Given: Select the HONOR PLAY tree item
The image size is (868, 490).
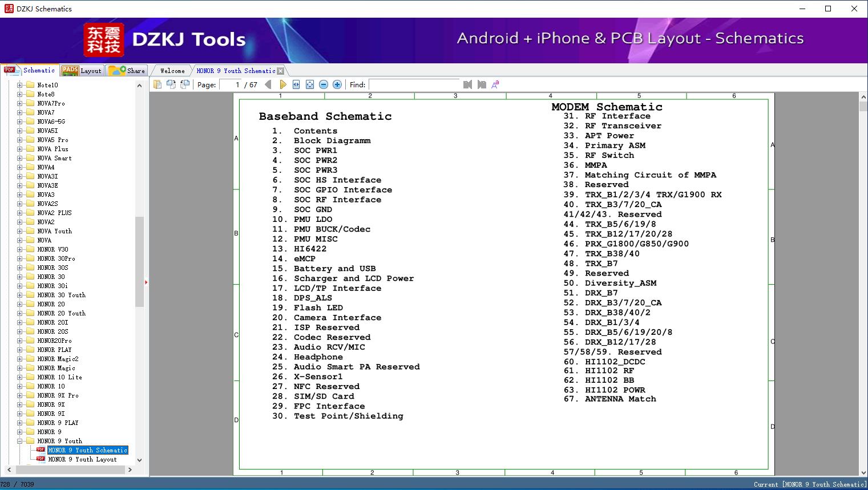Looking at the screenshot, I should [55, 350].
